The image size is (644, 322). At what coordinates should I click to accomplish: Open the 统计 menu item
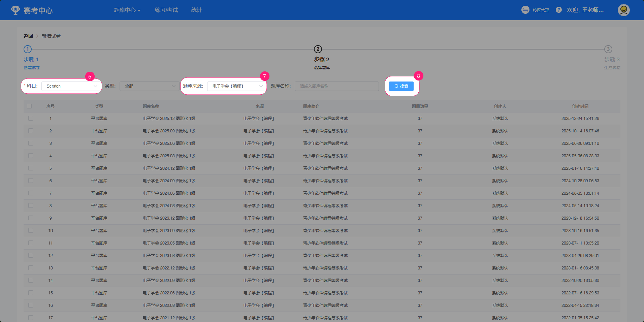pos(196,10)
